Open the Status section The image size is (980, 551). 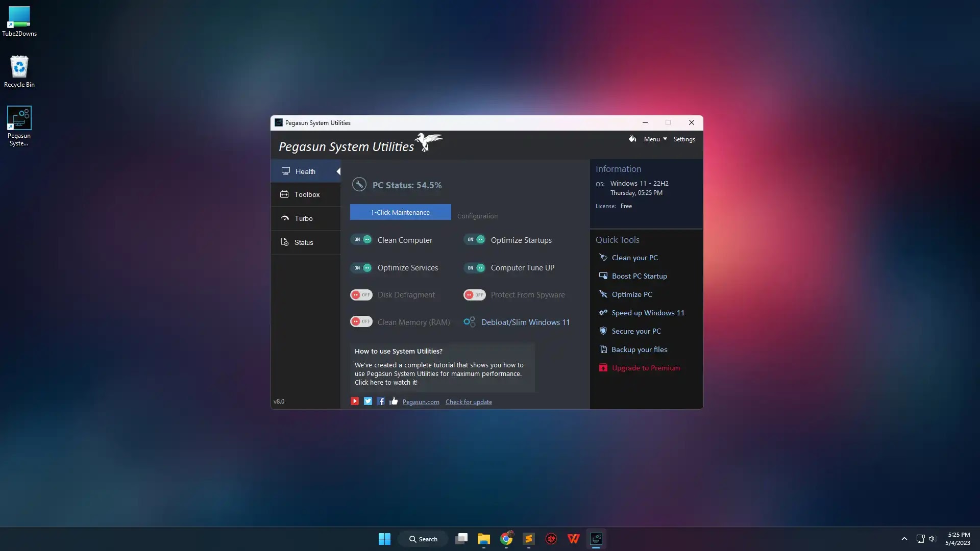305,242
